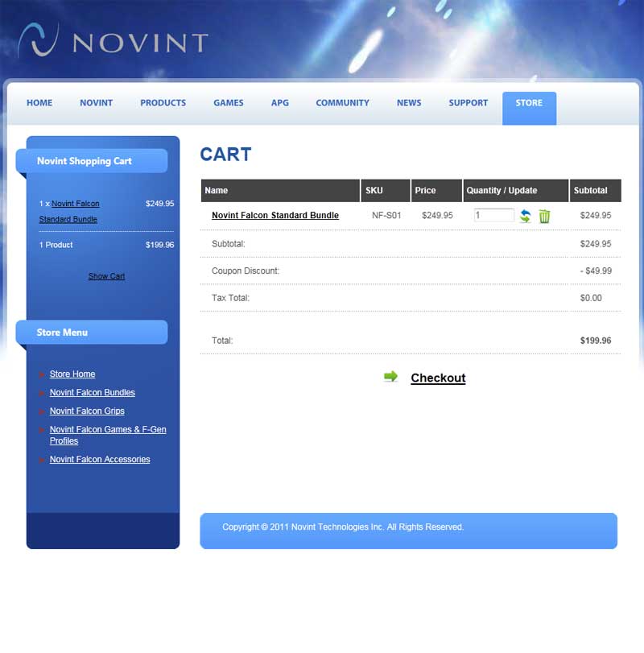Image resolution: width=644 pixels, height=653 pixels.
Task: Click the Name column header
Action: click(280, 191)
